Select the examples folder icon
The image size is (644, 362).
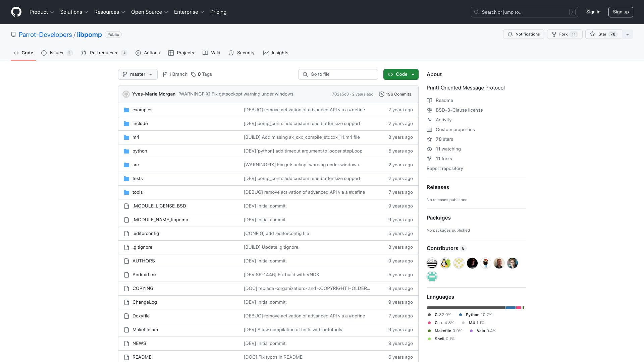126,110
